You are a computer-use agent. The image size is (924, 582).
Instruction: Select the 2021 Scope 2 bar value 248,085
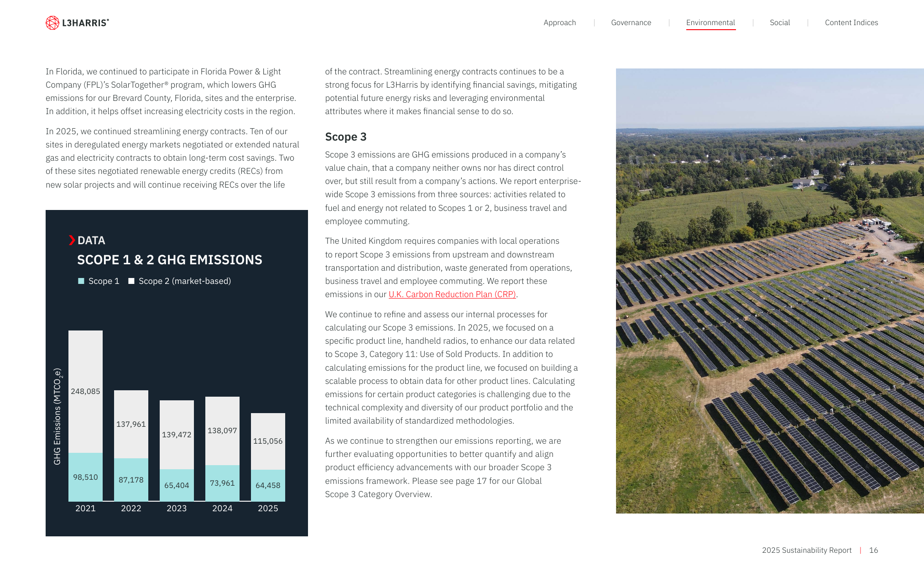tap(85, 391)
